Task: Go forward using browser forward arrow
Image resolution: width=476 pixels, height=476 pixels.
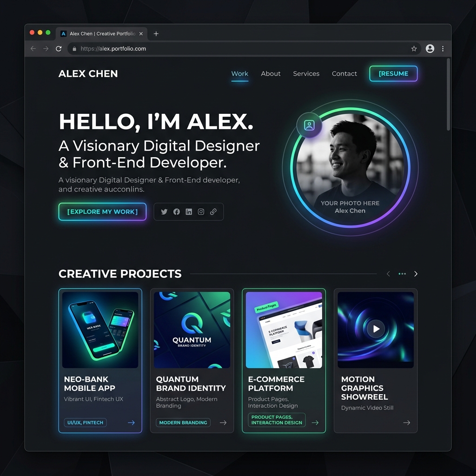Action: (46, 48)
